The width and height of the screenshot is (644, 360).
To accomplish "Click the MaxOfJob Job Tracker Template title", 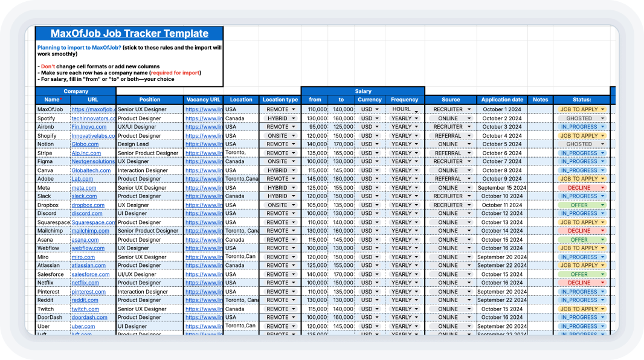I will pos(130,33).
